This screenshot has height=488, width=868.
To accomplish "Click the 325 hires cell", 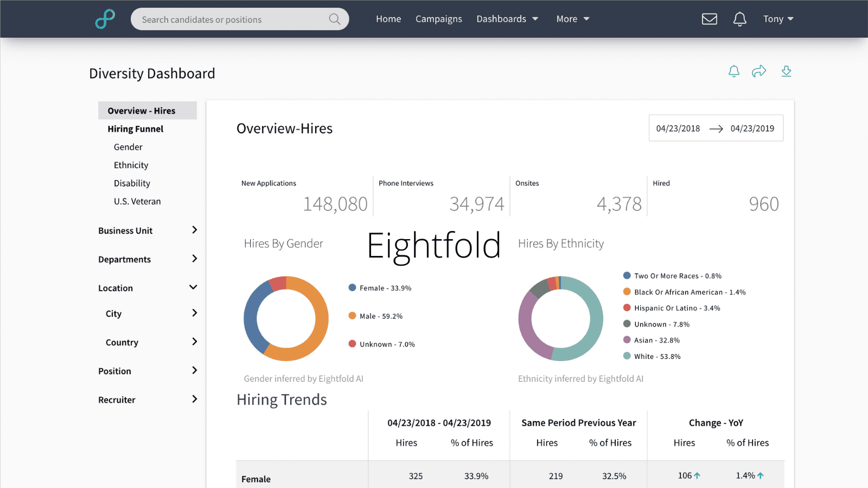I will 416,476.
